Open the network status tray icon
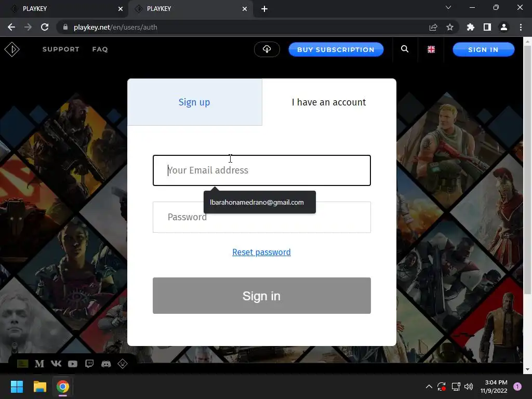 click(x=456, y=387)
